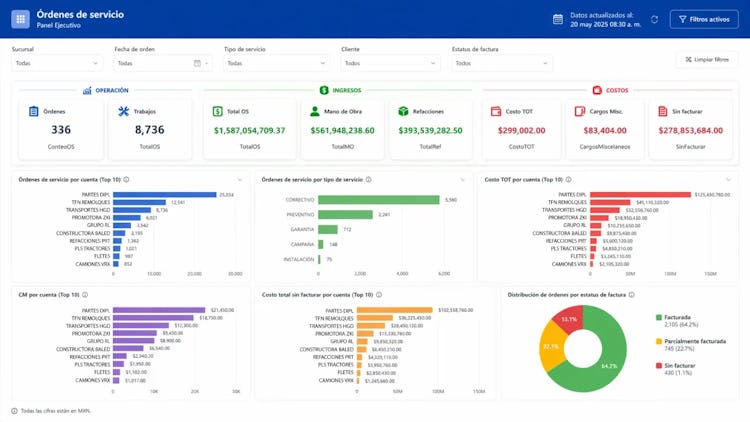Toggle Facturada legend green swatch
Image resolution: width=750 pixels, height=422 pixels.
[x=659, y=317]
